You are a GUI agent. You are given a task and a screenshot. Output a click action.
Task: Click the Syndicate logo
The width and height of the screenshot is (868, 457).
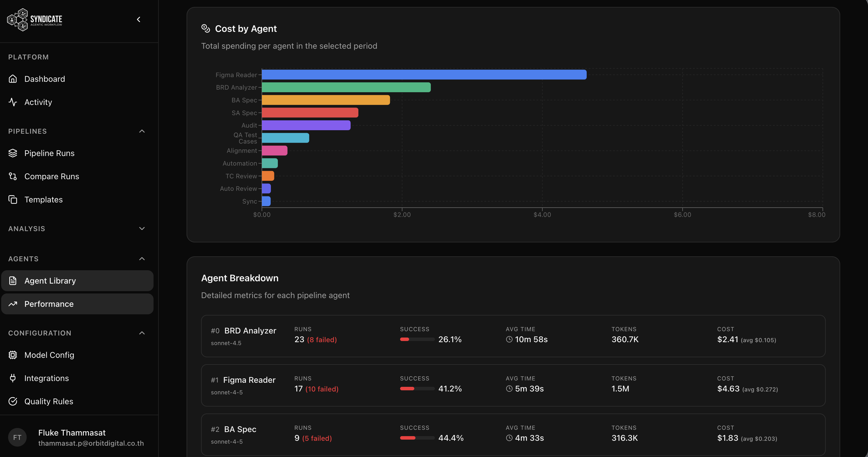tap(35, 19)
